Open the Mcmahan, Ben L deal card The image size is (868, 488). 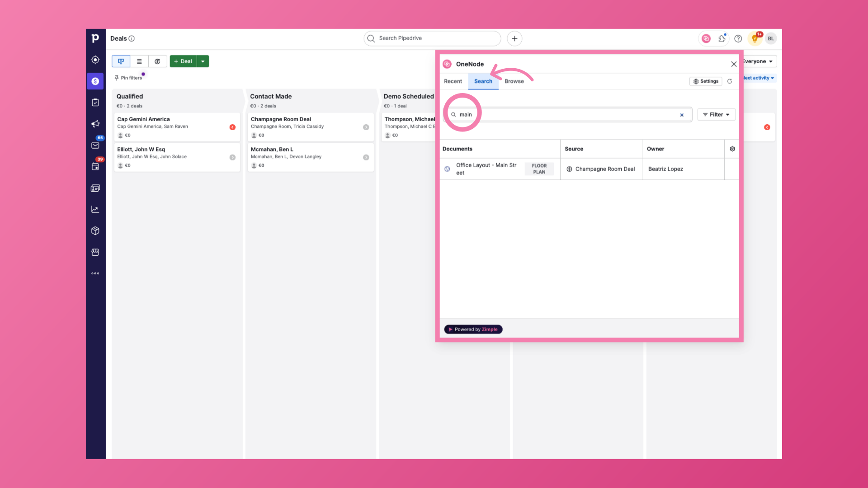pyautogui.click(x=311, y=157)
